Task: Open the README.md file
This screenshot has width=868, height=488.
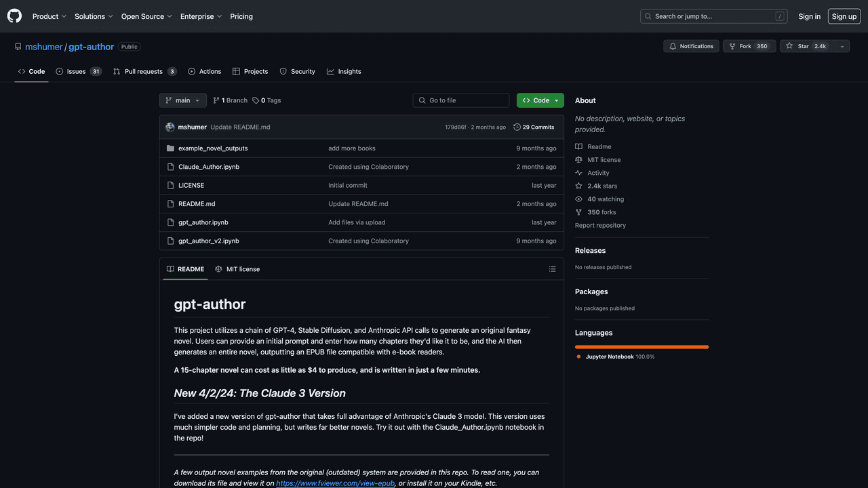Action: coord(197,204)
